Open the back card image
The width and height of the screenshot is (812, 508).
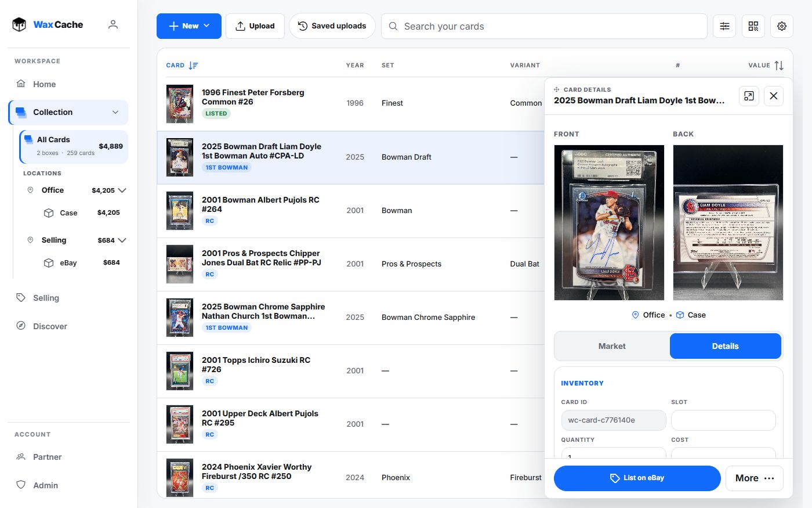click(728, 223)
